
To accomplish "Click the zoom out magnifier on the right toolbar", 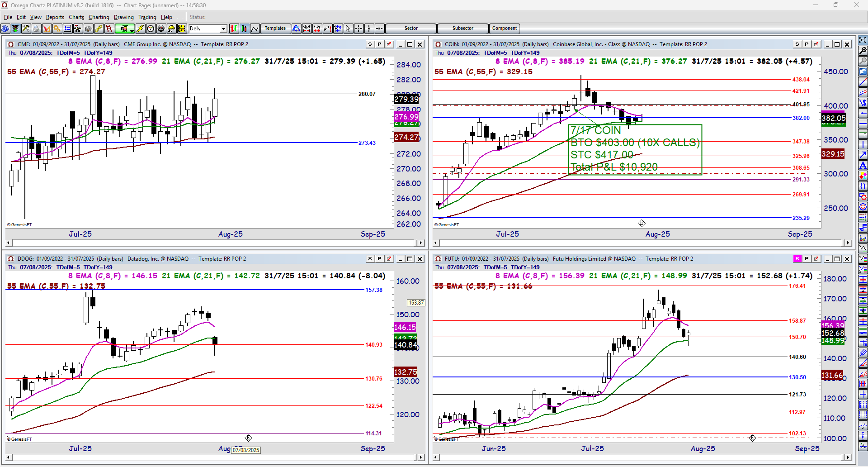I will (x=863, y=61).
